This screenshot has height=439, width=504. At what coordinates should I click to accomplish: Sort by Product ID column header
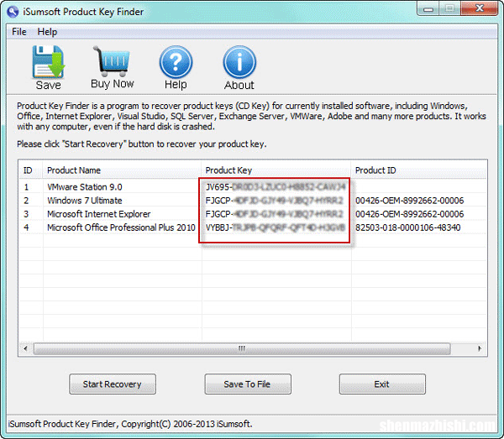tap(419, 170)
